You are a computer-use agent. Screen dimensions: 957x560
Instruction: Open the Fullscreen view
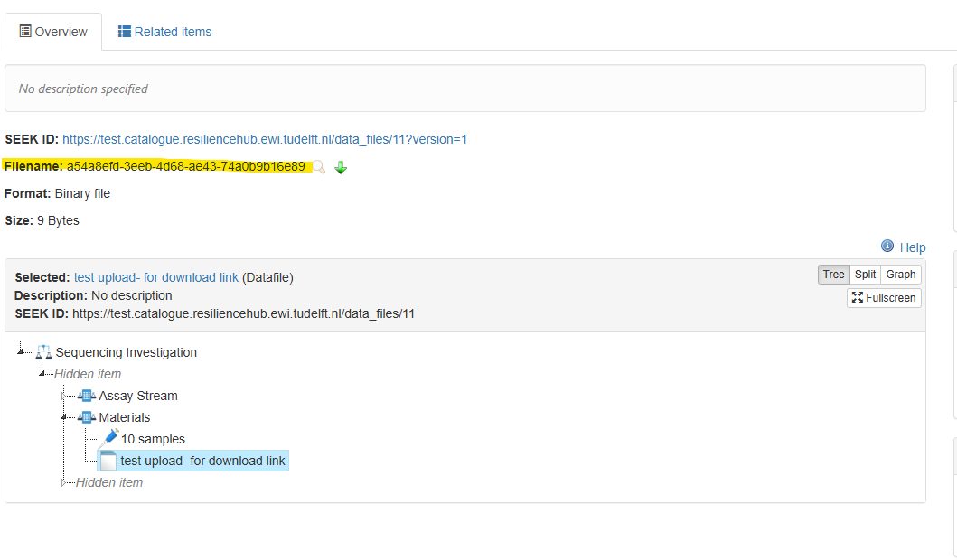pyautogui.click(x=884, y=298)
